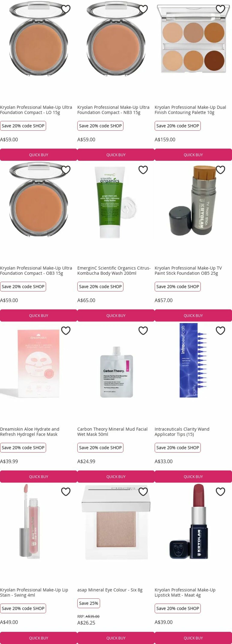Image resolution: width=232 pixels, height=644 pixels.
Task: Quick buy the Dual Finish Contouring Palette
Action: point(193,155)
